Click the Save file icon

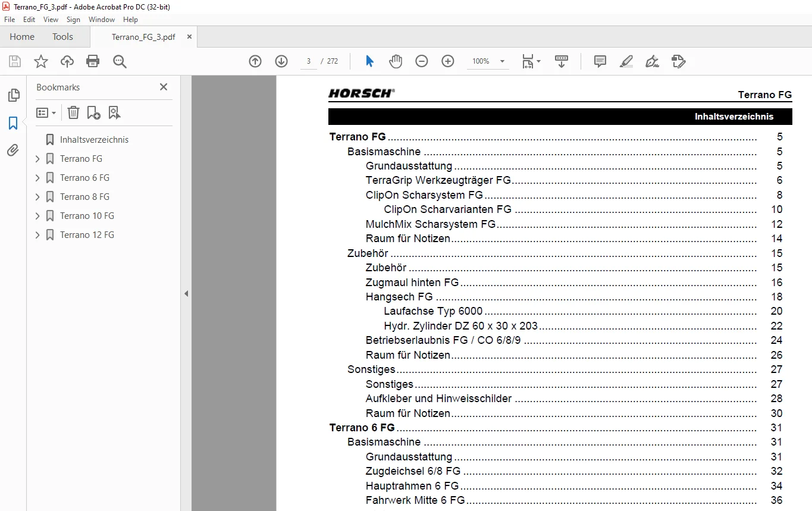[15, 61]
